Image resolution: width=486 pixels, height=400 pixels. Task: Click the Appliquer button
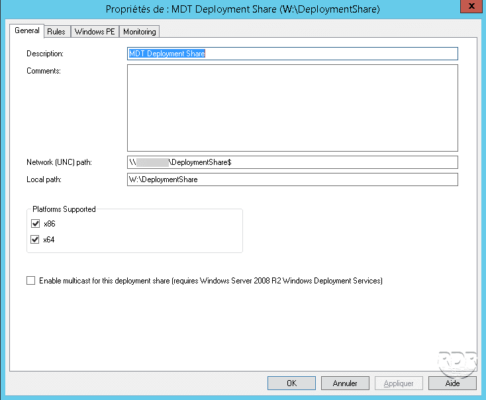(399, 383)
